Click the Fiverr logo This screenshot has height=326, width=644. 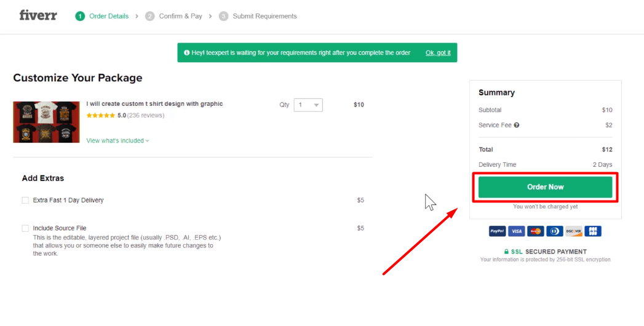click(x=38, y=15)
